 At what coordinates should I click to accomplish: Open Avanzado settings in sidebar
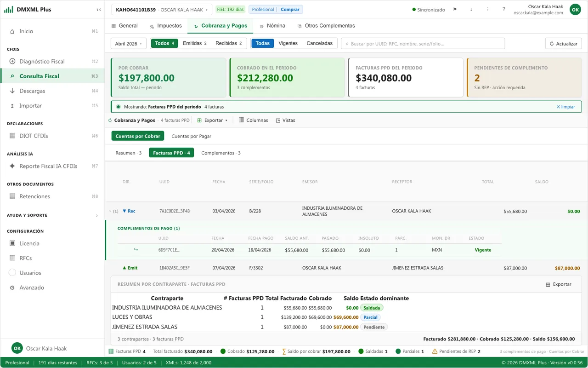[52, 287]
